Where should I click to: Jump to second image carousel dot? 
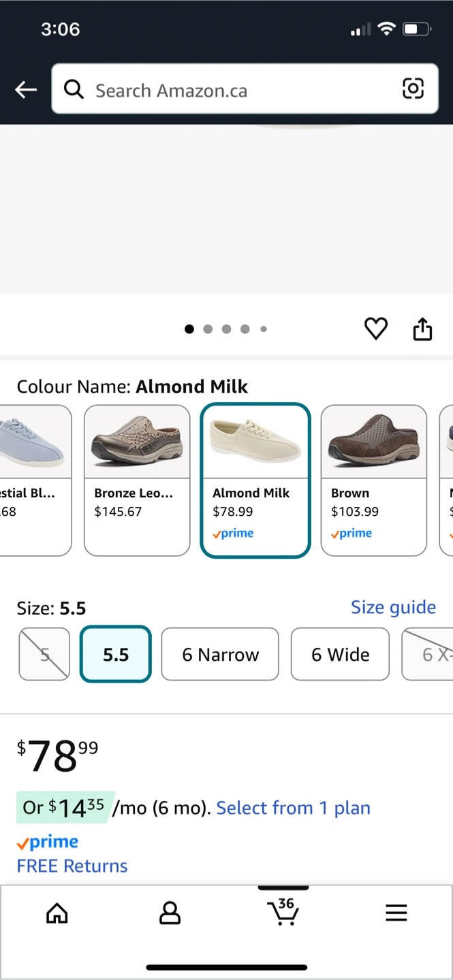click(x=208, y=329)
